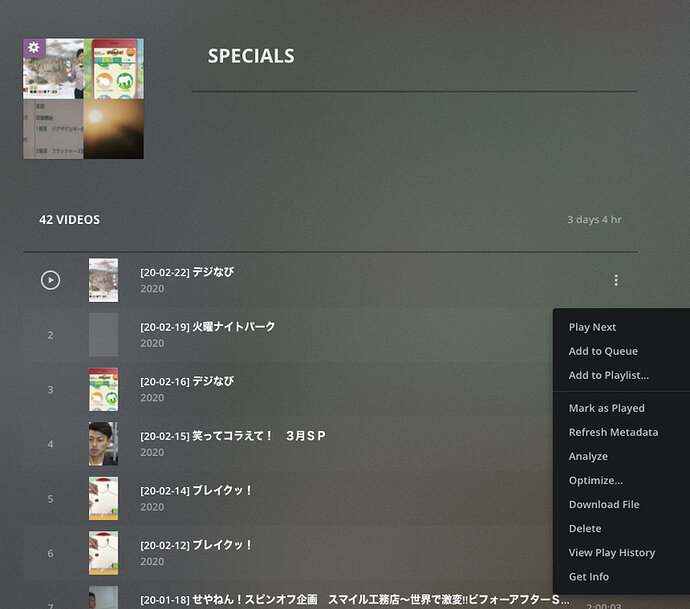The width and height of the screenshot is (690, 609).
Task: Click thumbnail of [20-02-12] ブレイクッ！
Action: coord(103,553)
